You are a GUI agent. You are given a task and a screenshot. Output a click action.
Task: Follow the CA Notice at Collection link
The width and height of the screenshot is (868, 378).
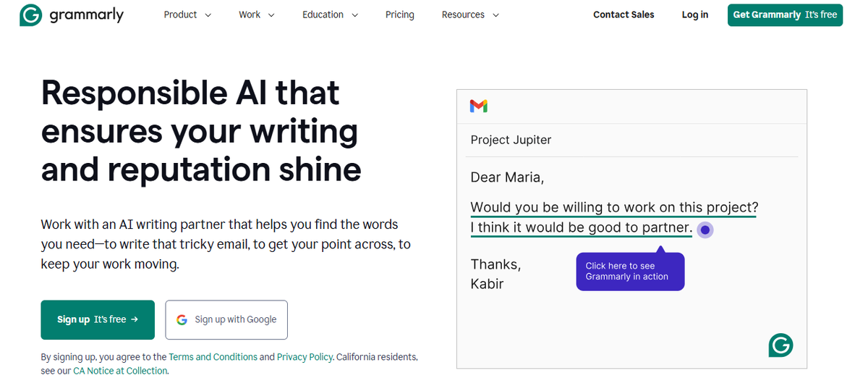(x=120, y=371)
